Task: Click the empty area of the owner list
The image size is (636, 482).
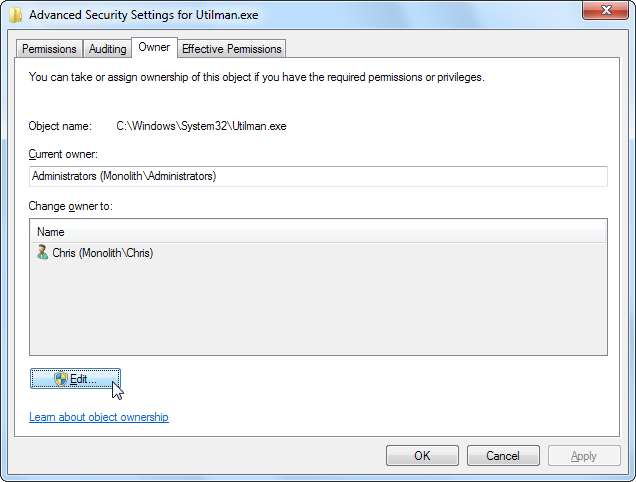Action: 318,310
